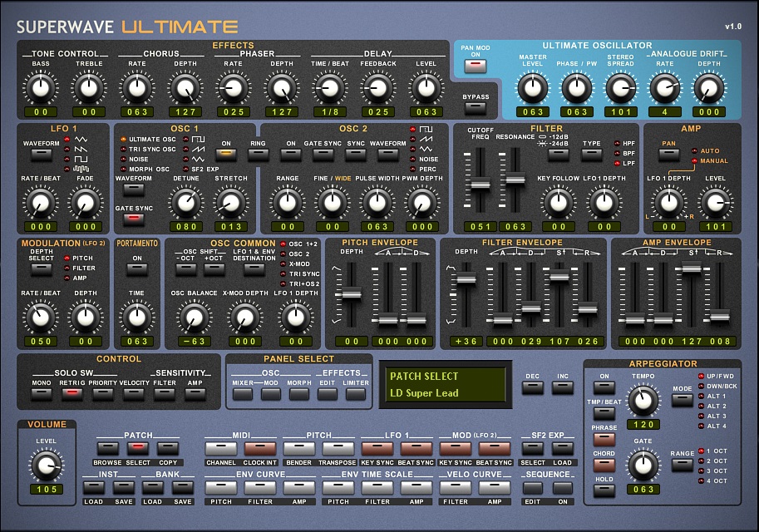The image size is (759, 532).
Task: Click the Tempo value display 120
Action: (x=643, y=425)
